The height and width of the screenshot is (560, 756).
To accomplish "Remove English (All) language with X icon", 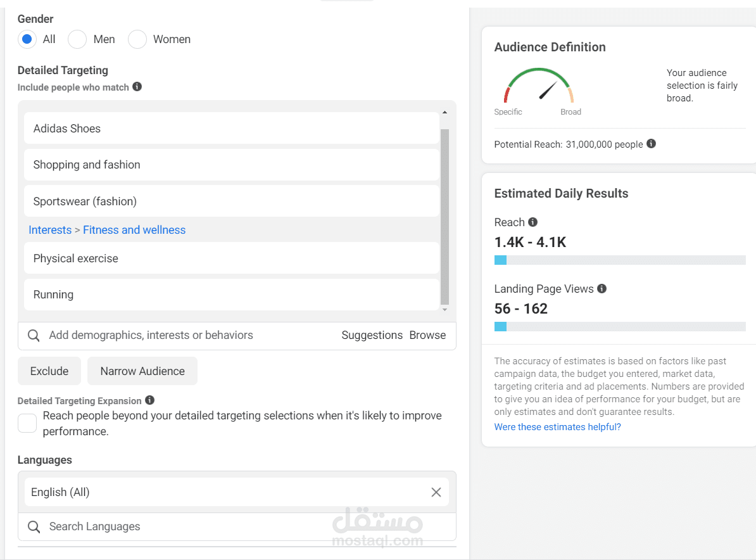I will 436,492.
